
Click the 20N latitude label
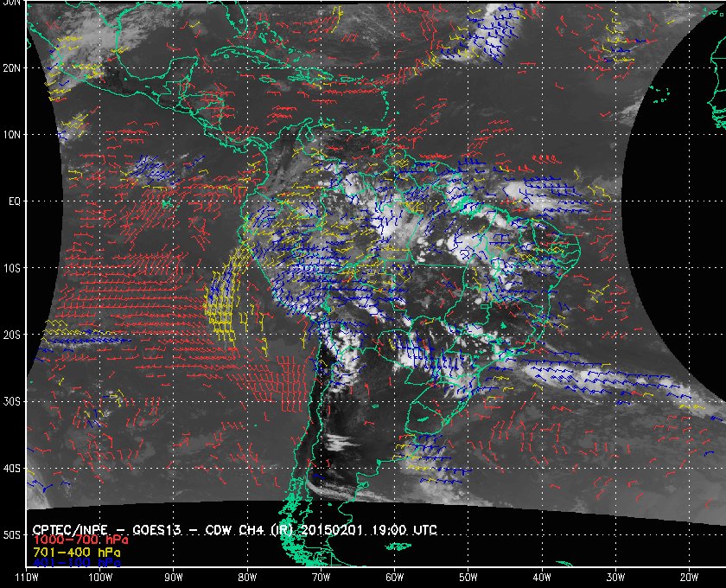click(12, 67)
